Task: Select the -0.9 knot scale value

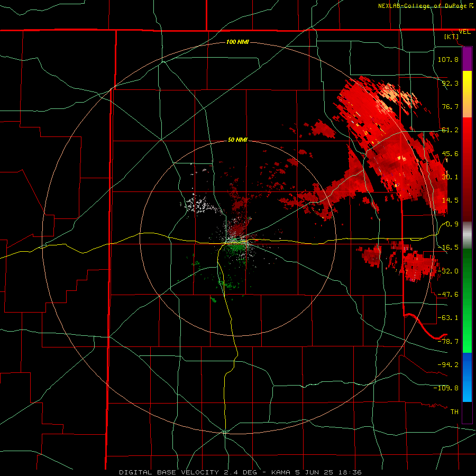Action: (x=450, y=224)
